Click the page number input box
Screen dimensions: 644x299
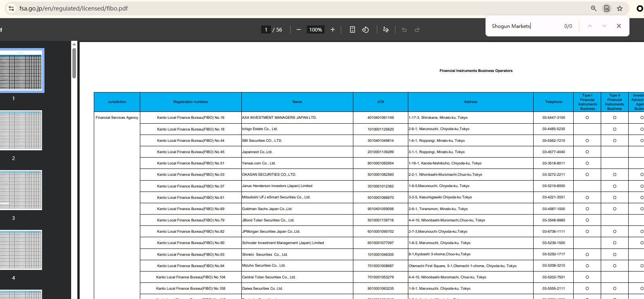coord(266,29)
